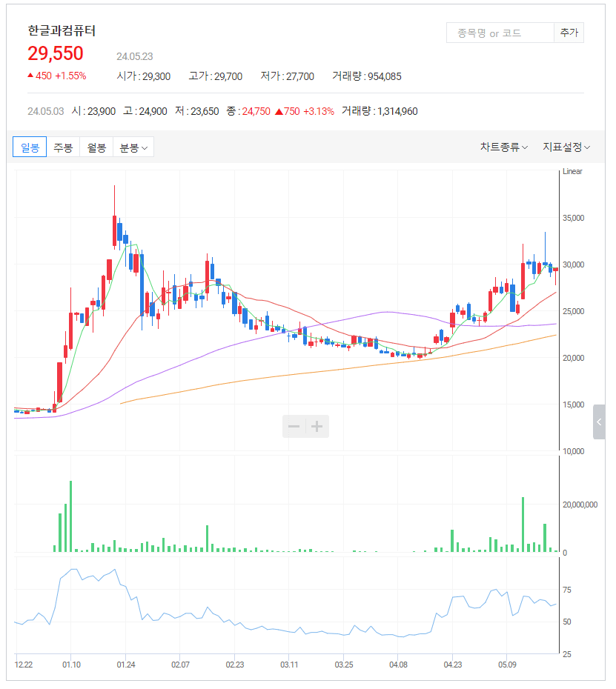Switch to the 주봉 weekly chart tab
This screenshot has height=689, width=616.
coord(63,147)
